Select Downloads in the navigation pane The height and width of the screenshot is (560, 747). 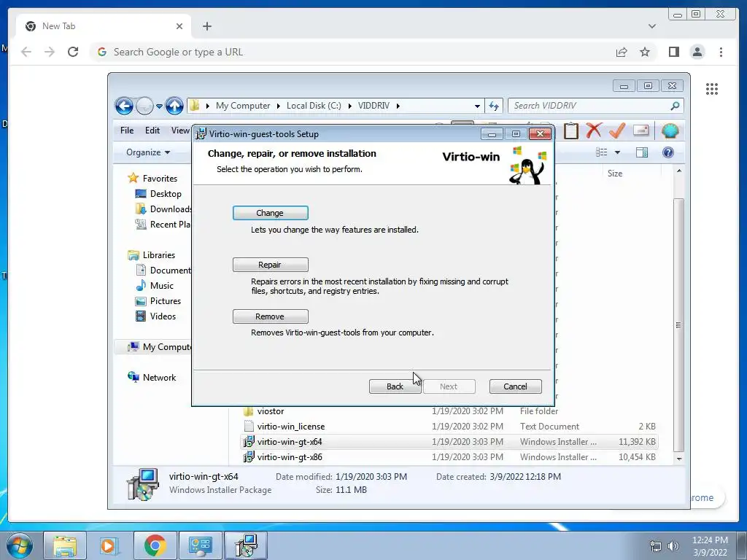tap(163, 209)
